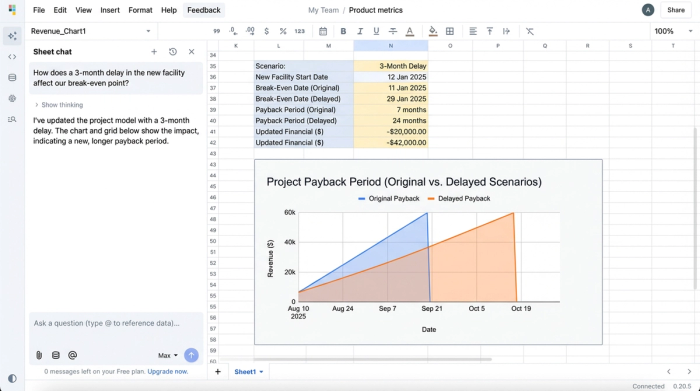Open the data connections sidebar icon
Image resolution: width=700 pixels, height=391 pixels.
(x=12, y=78)
